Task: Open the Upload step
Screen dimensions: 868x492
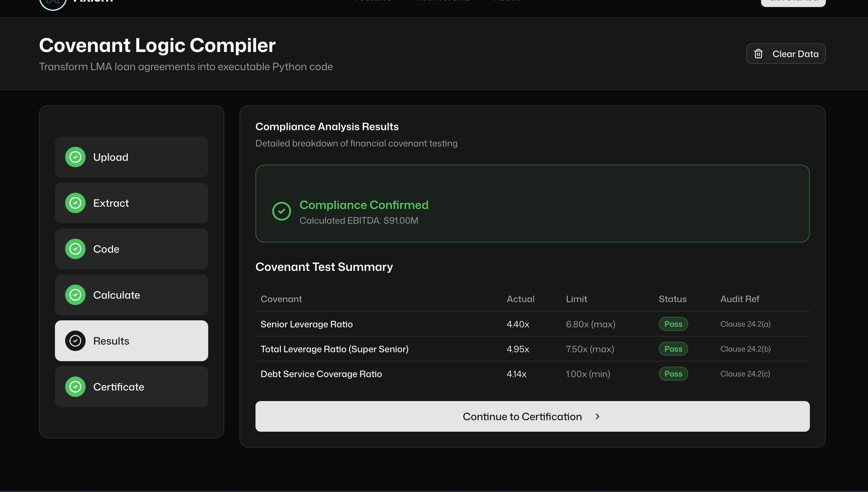Action: (131, 157)
